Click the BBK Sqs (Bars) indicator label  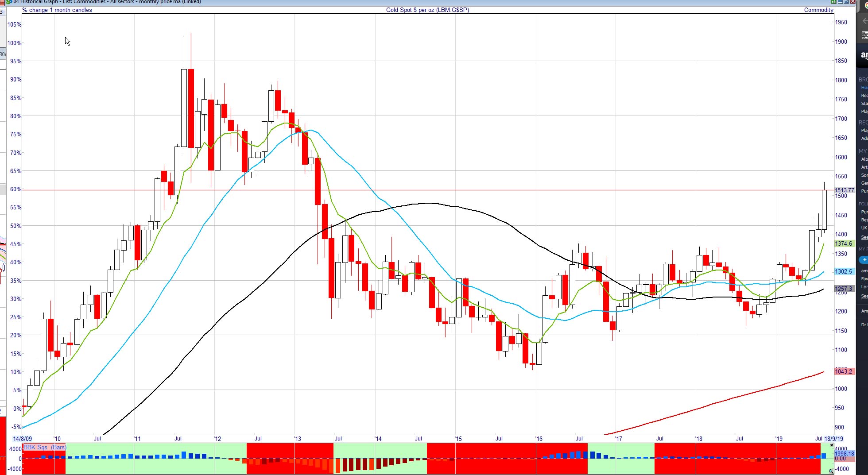pyautogui.click(x=45, y=447)
